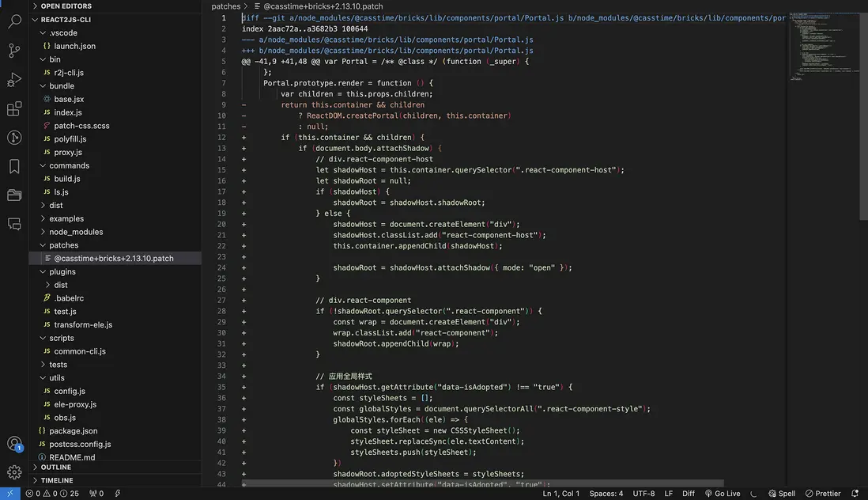This screenshot has height=500, width=868.
Task: Open the bookmarks view in activity bar
Action: click(14, 166)
